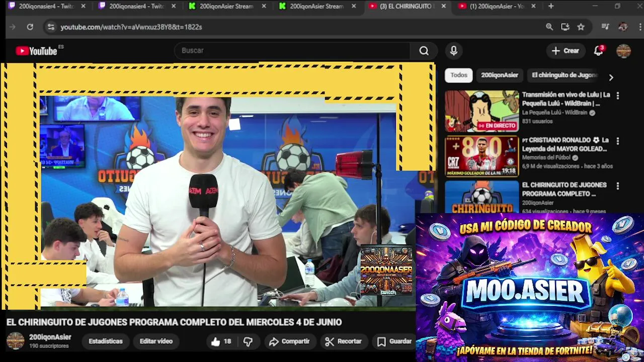The width and height of the screenshot is (644, 362).
Task: Open the zoom magnifier icon in address bar
Action: coord(549,27)
